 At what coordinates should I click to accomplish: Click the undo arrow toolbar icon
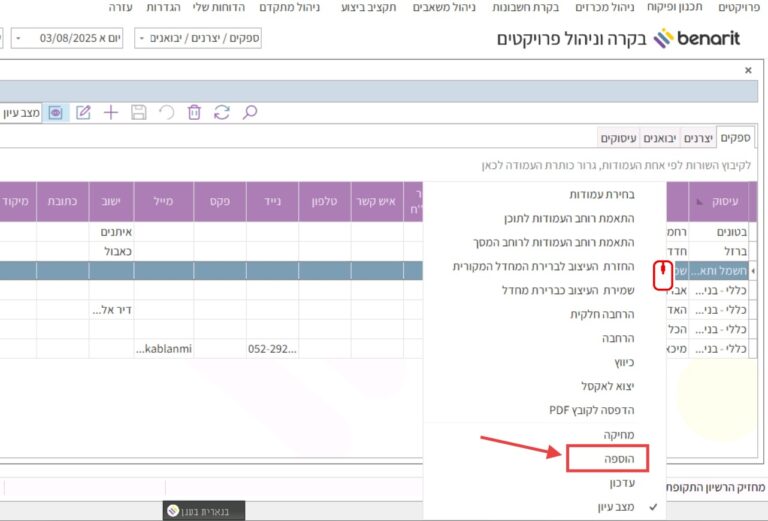tap(166, 112)
